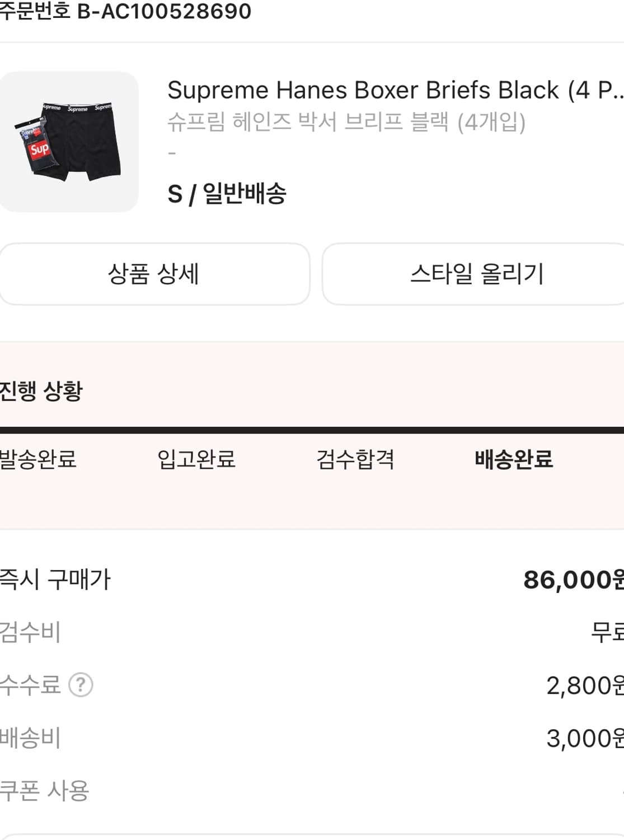624x840 pixels.
Task: Select the 입고완료 progress stage
Action: [196, 460]
